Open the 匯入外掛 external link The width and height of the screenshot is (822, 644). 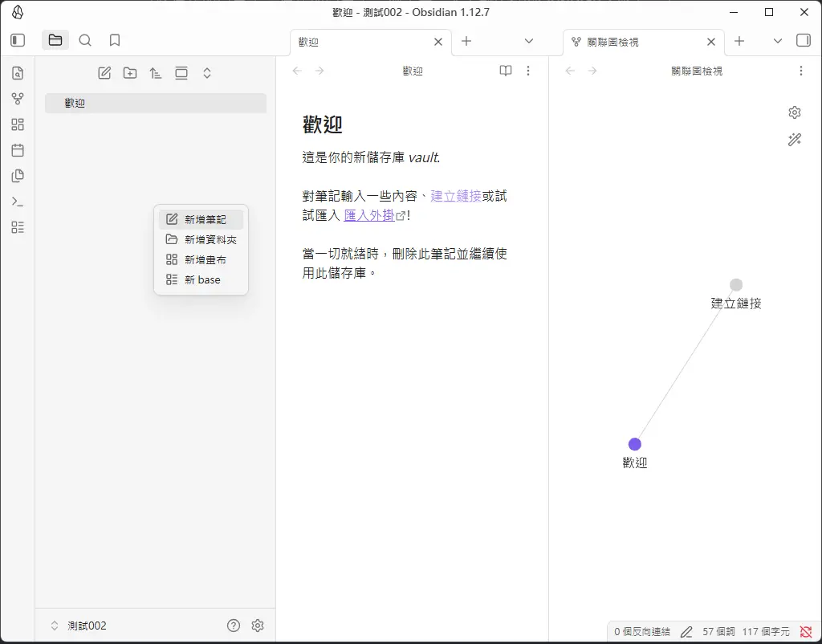[369, 215]
